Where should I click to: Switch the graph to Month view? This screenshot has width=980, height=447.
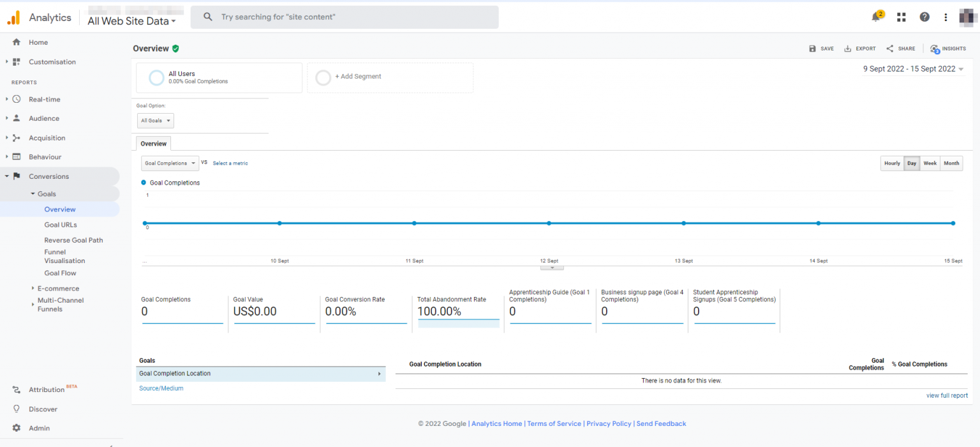click(951, 163)
